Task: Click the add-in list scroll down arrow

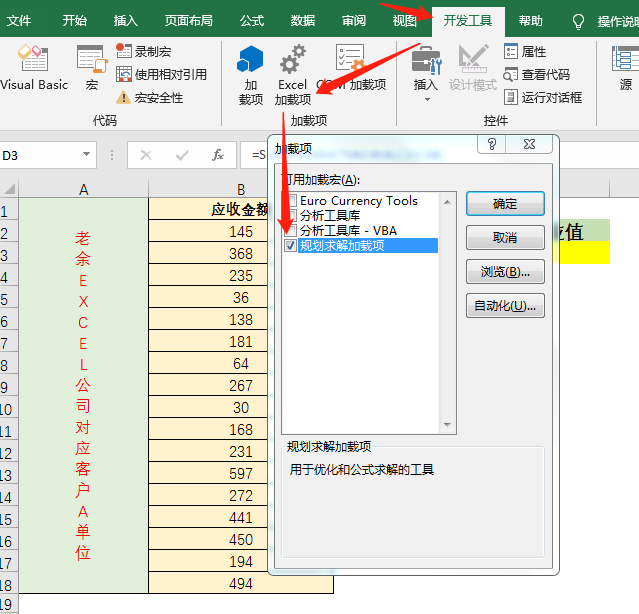Action: coord(447,425)
